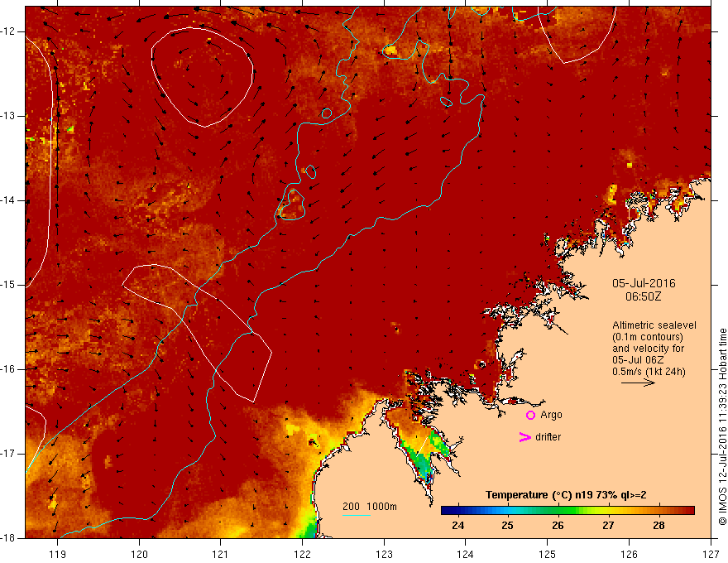Click longitude axis label 124
This screenshot has width=728, height=563.
(466, 554)
